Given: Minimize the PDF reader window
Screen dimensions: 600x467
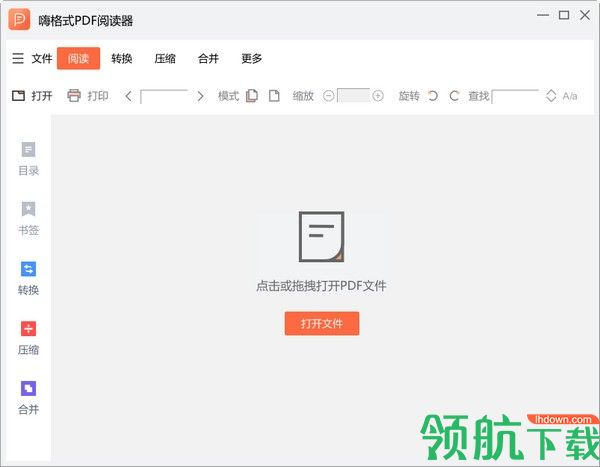Looking at the screenshot, I should 543,15.
